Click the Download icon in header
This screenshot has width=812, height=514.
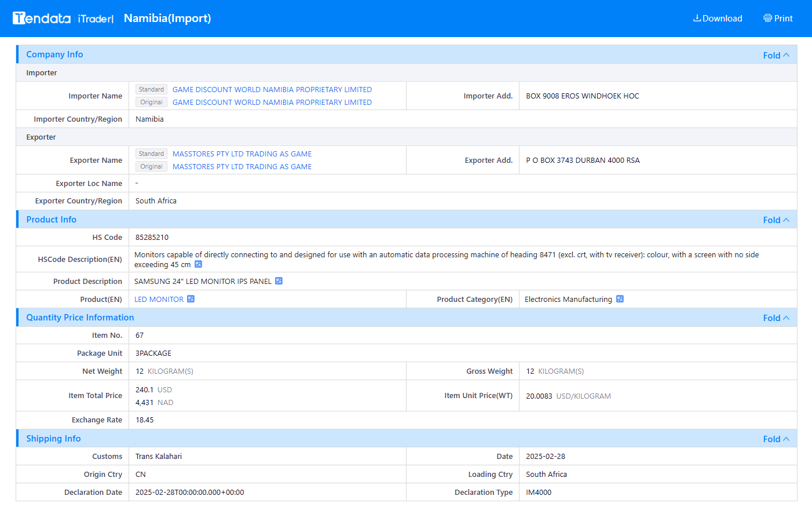point(697,18)
